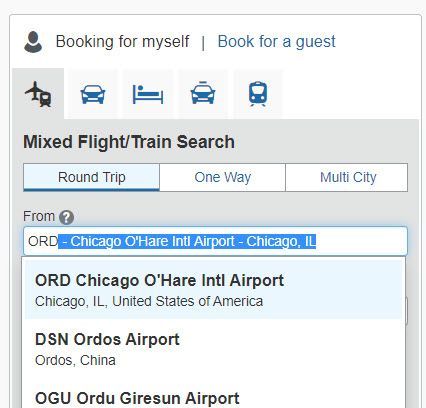Select the Taxi search icon tab
The width and height of the screenshot is (426, 408).
[203, 93]
